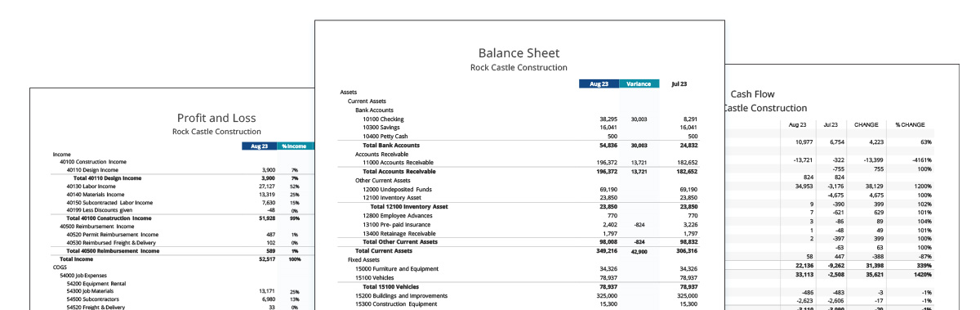
Task: Click the Aug 23 column header in Cash Flow
Action: 798,125
